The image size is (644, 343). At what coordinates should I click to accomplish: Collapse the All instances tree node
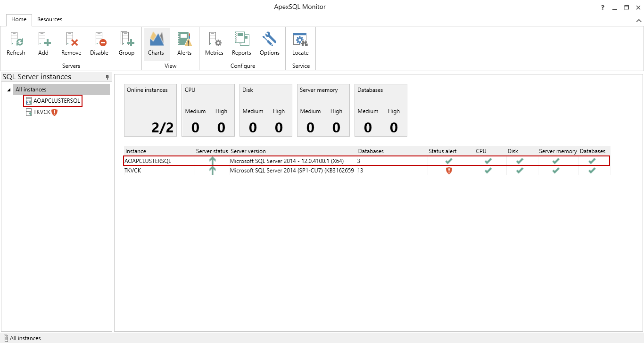pyautogui.click(x=9, y=90)
